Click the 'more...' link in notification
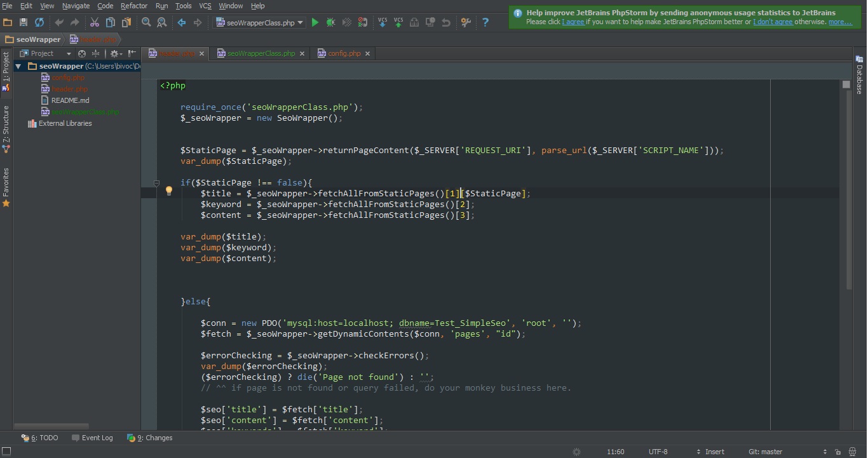The height and width of the screenshot is (458, 868). point(840,22)
